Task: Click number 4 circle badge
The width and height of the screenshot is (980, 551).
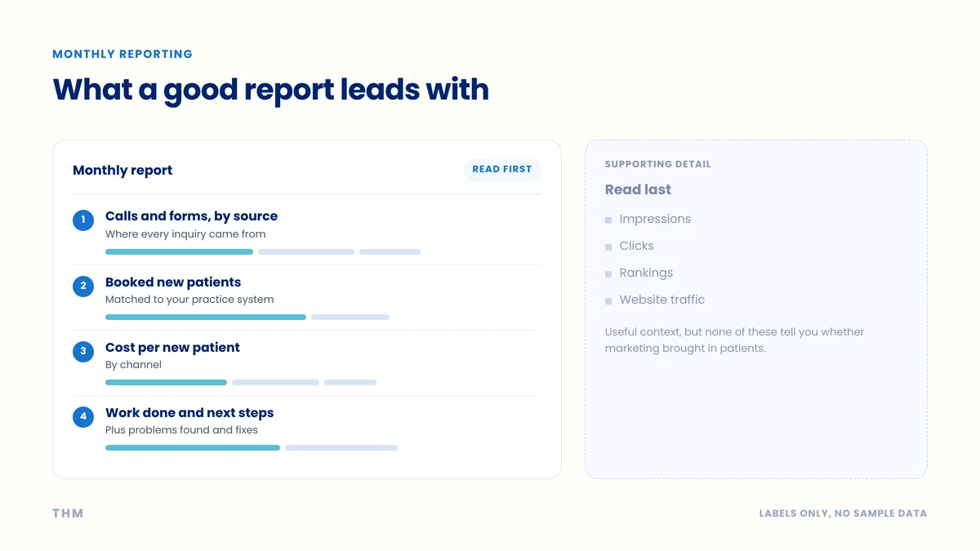Action: click(83, 417)
